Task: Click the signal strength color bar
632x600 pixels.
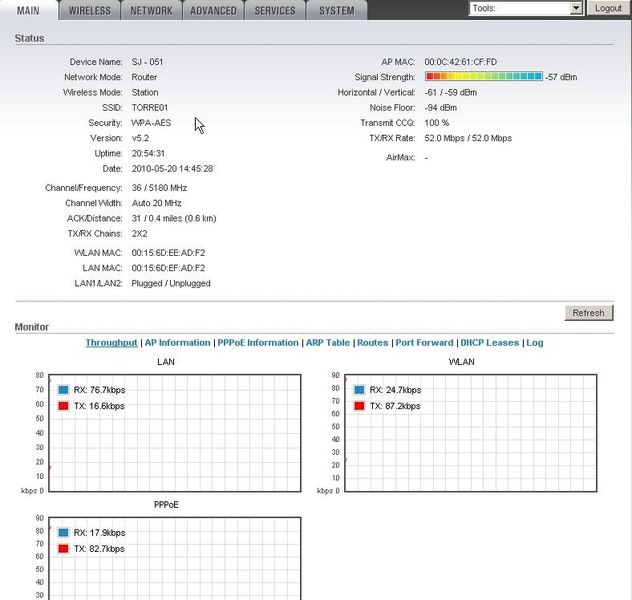Action: (x=484, y=76)
